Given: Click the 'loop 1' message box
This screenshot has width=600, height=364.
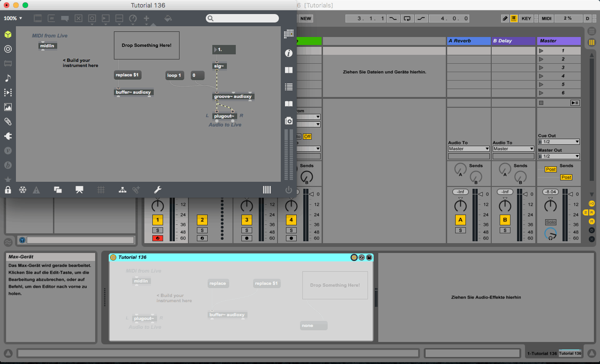Looking at the screenshot, I should (x=174, y=75).
